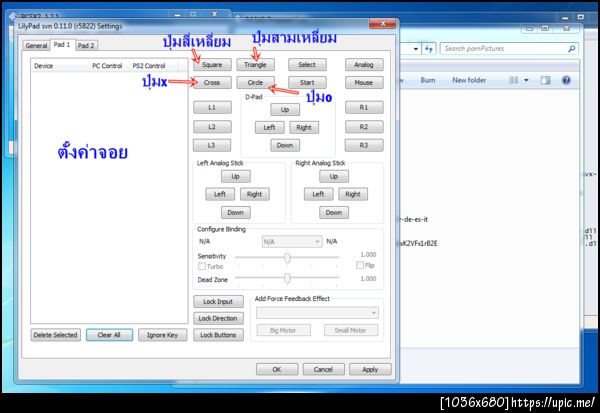Toggle the Flip checkbox
The width and height of the screenshot is (600, 413).
(360, 265)
